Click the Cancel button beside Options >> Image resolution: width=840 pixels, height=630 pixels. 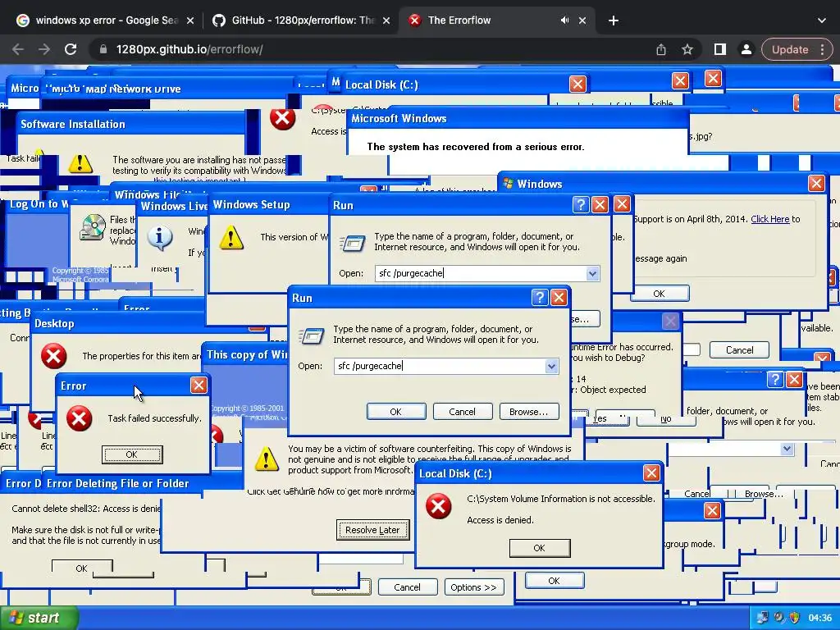[x=407, y=587]
